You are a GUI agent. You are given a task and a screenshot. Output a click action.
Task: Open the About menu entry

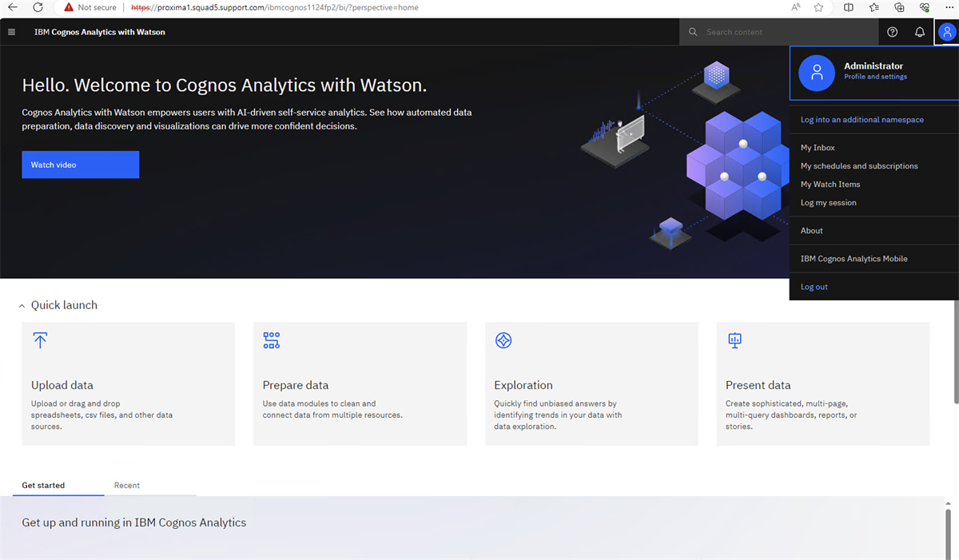[811, 230]
